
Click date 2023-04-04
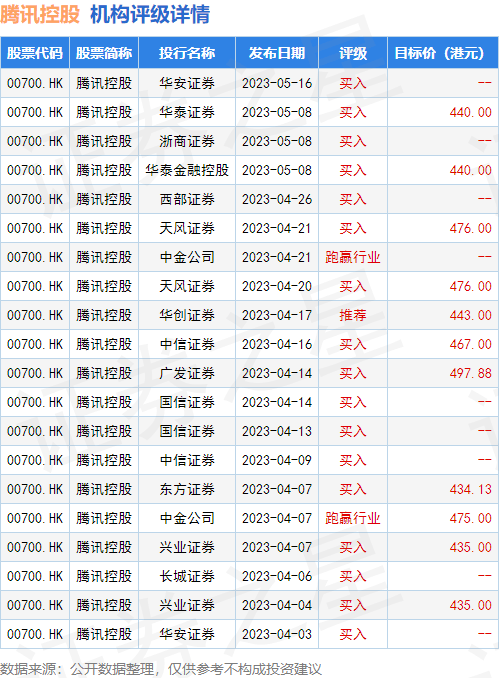(277, 605)
